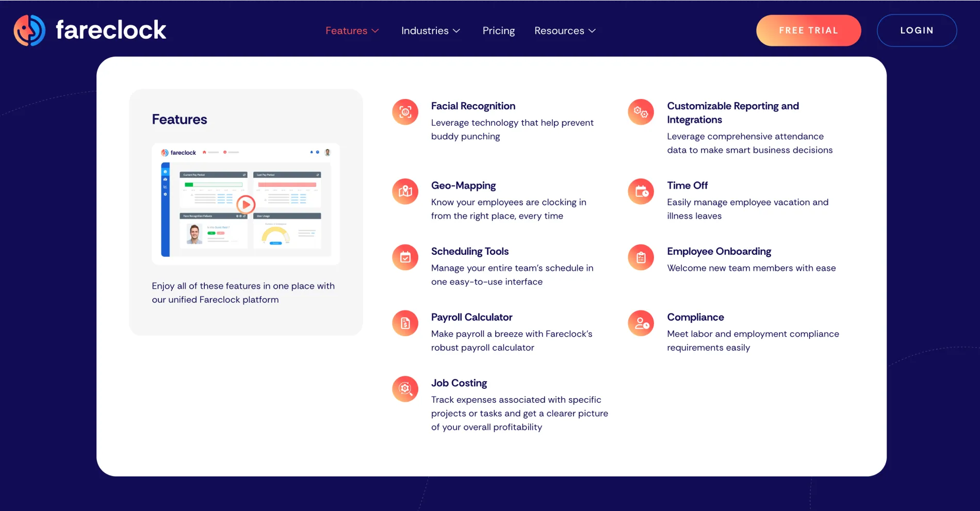
Task: Click the Facial Recognition icon
Action: click(x=405, y=112)
